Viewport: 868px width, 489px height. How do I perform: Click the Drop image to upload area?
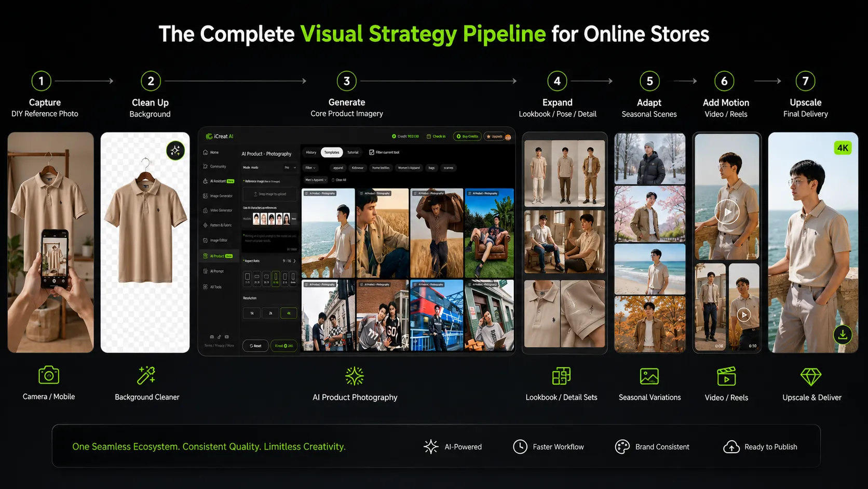coord(270,194)
